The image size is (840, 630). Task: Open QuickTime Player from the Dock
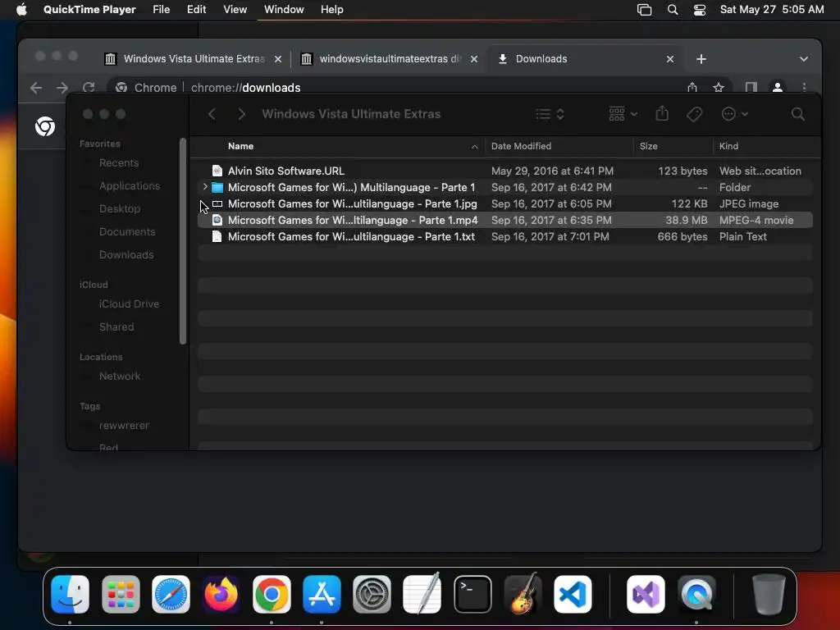[696, 594]
